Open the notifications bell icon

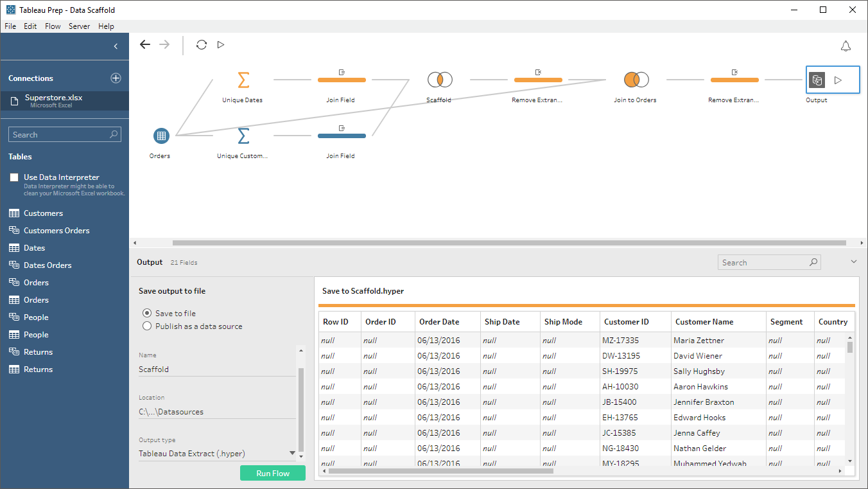tap(846, 46)
